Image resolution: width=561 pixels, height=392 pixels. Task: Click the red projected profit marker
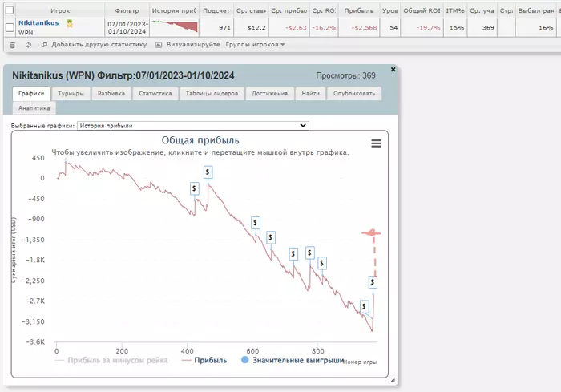372,233
